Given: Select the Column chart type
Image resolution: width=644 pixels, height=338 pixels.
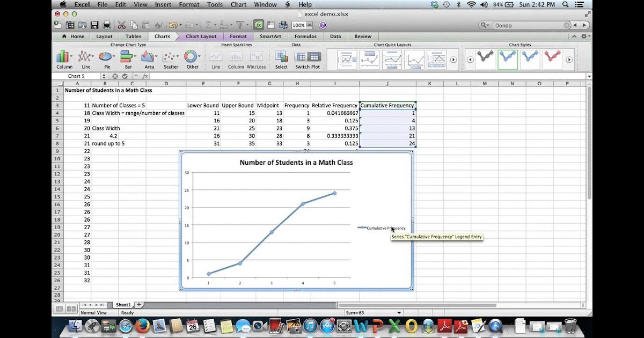Looking at the screenshot, I should pos(64,60).
